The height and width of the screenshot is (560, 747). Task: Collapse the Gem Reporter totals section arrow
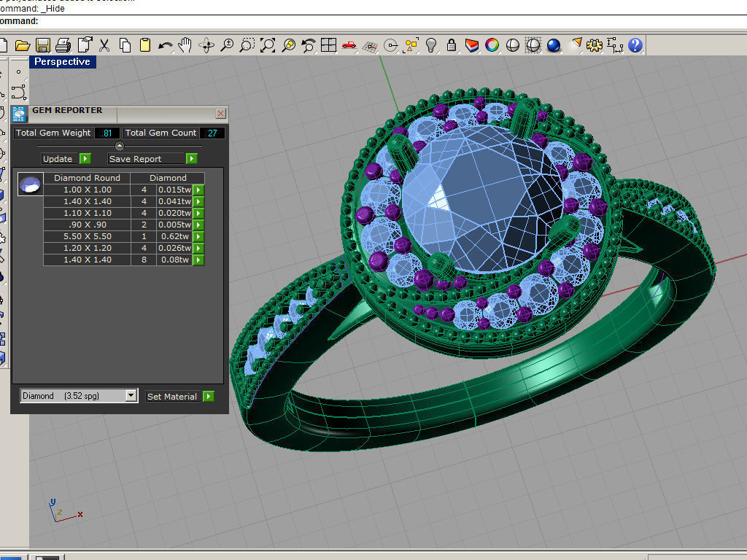(x=120, y=146)
